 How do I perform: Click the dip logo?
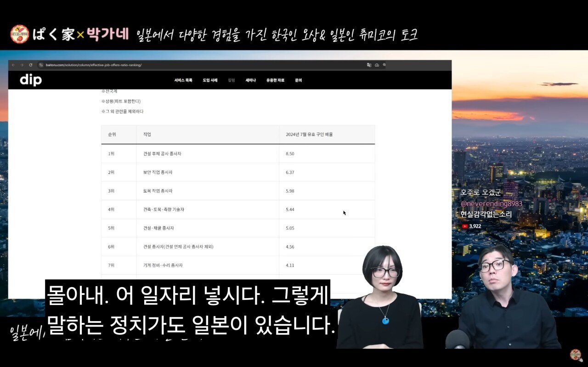click(x=31, y=80)
